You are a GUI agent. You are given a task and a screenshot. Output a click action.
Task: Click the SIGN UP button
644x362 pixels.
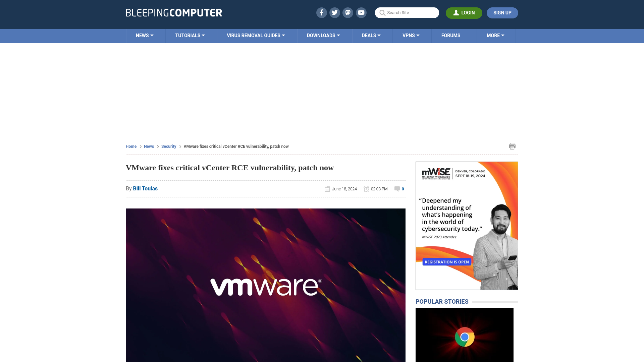click(502, 12)
